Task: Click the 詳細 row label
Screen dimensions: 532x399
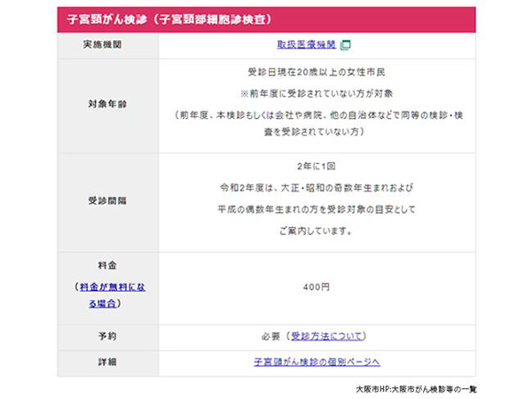Action: click(x=107, y=362)
